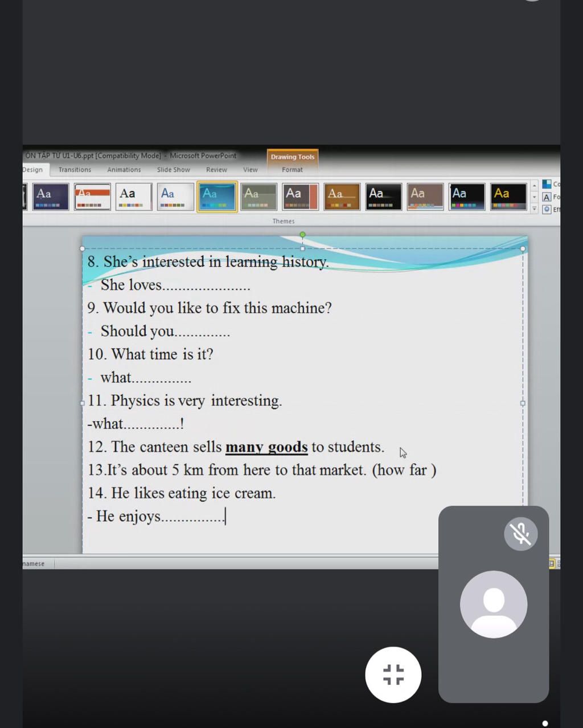Apply the grey-green theme thumbnail

coord(258,197)
